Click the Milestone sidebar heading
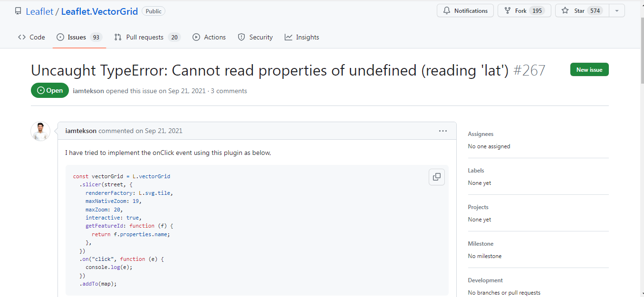Screen dimensions: 644x297 click(481, 244)
